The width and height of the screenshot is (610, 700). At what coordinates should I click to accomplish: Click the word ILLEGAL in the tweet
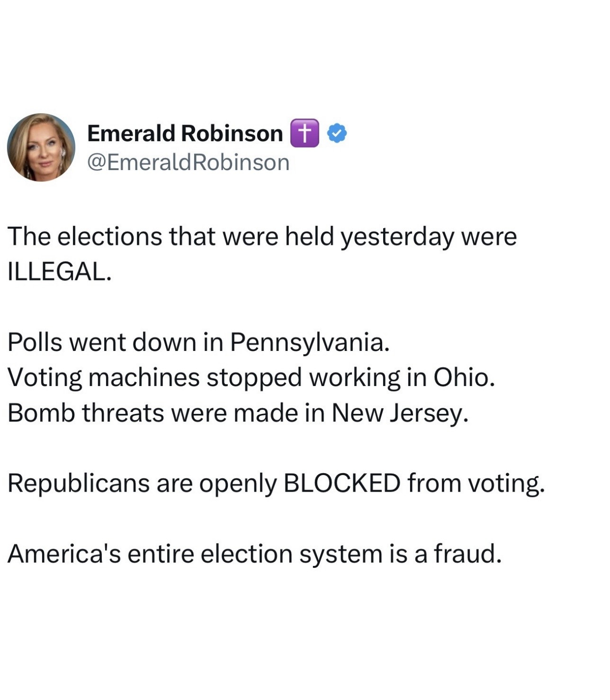(x=58, y=271)
